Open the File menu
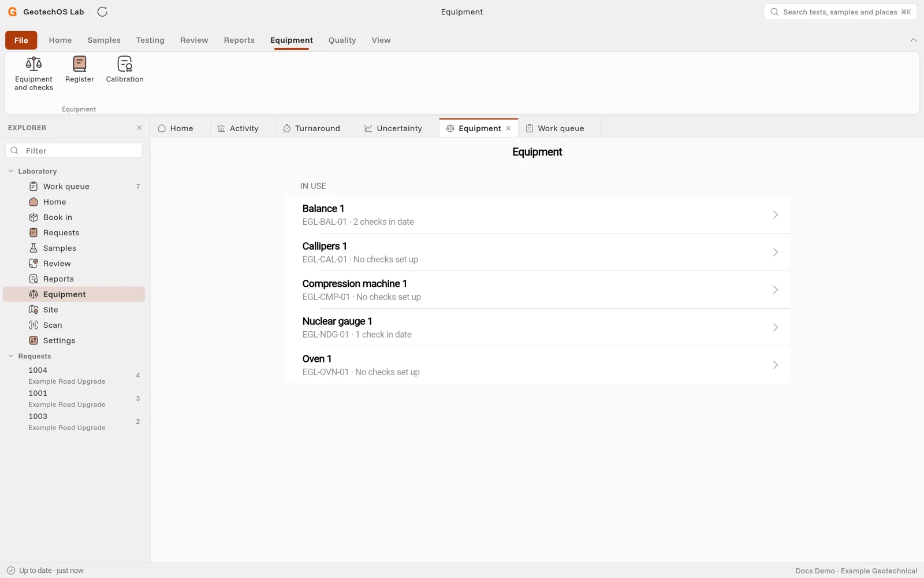 (21, 40)
